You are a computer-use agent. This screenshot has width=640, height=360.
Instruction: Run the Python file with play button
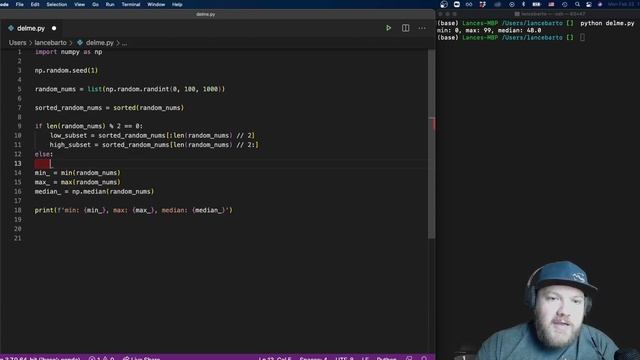click(388, 28)
